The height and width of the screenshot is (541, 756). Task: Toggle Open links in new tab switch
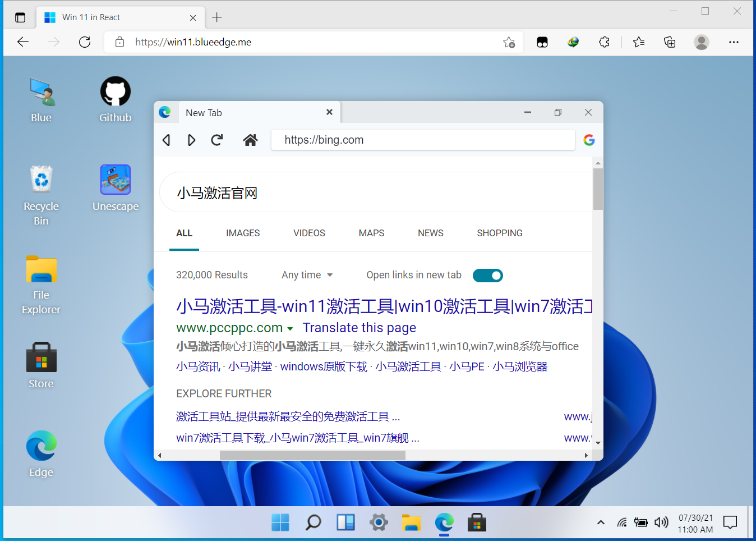(x=488, y=276)
